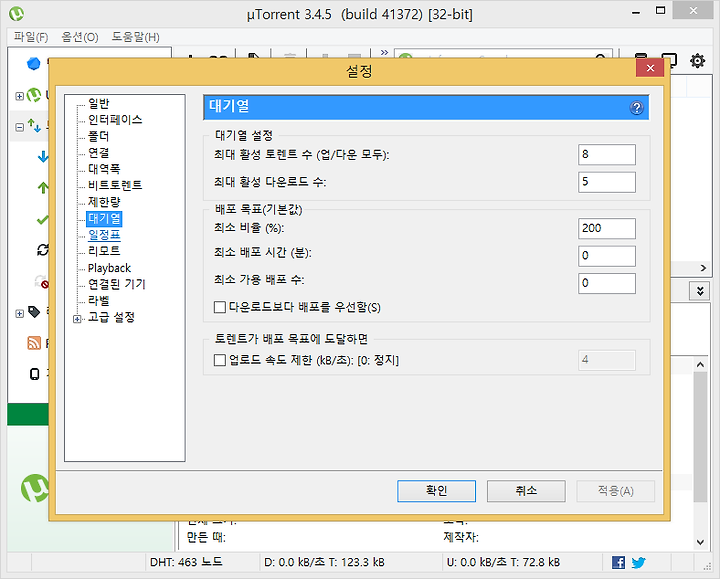Select 폴더 in settings tree

point(98,136)
